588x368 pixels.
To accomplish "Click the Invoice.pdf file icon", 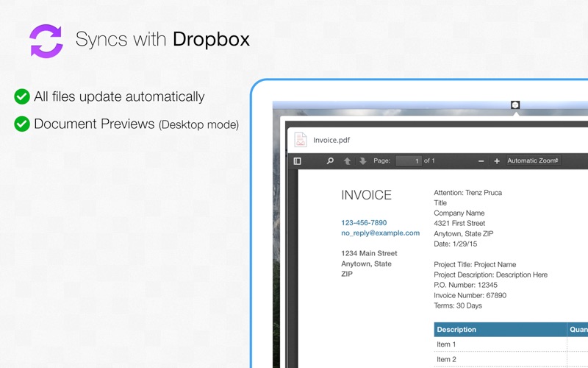I will coord(301,140).
